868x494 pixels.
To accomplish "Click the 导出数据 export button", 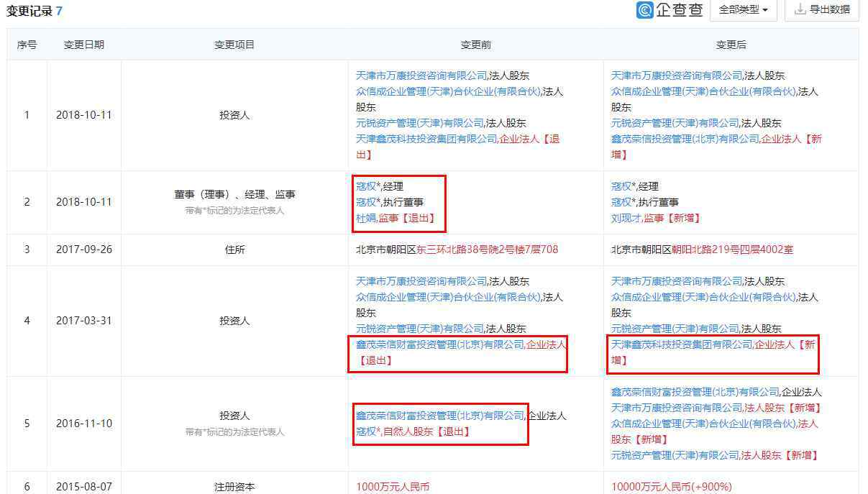I will 821,10.
